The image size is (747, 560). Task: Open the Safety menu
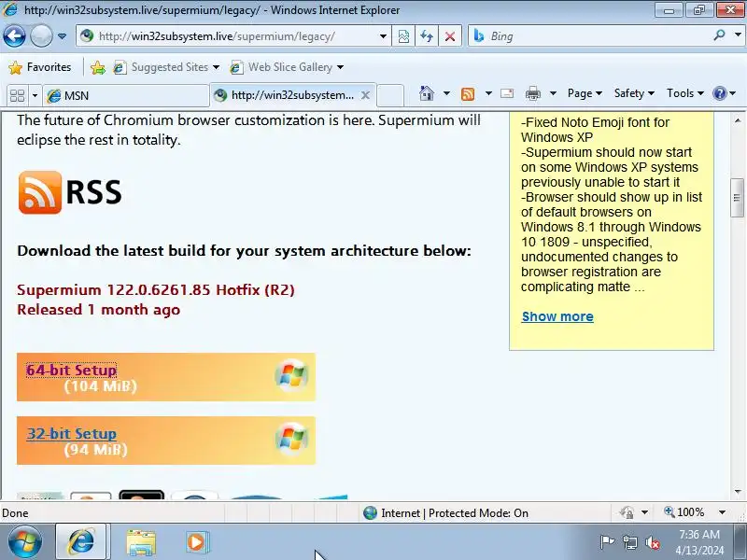coord(634,93)
